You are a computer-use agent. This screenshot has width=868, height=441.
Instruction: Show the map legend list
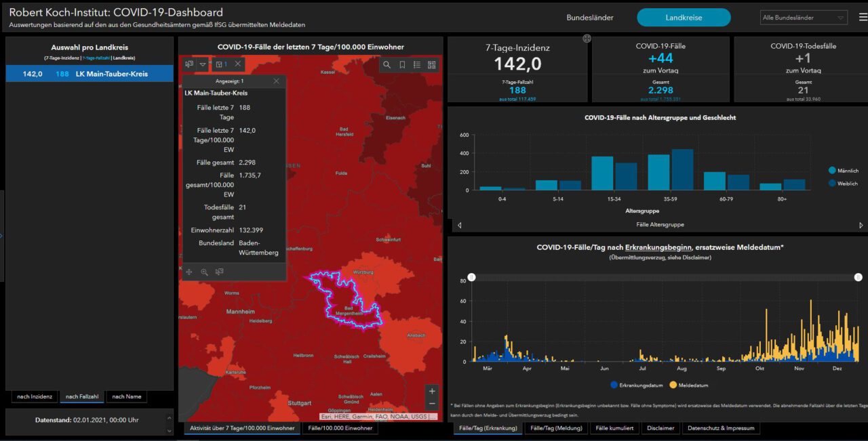416,65
